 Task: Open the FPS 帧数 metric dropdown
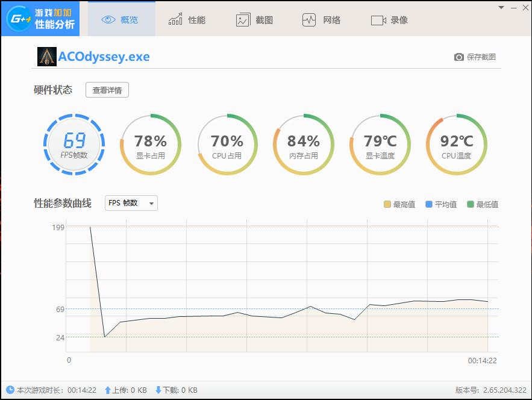[x=131, y=203]
